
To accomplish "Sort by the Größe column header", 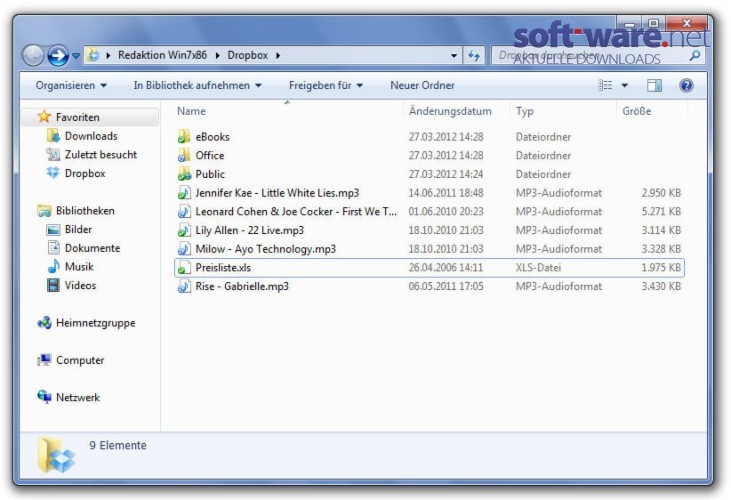I will [x=636, y=111].
